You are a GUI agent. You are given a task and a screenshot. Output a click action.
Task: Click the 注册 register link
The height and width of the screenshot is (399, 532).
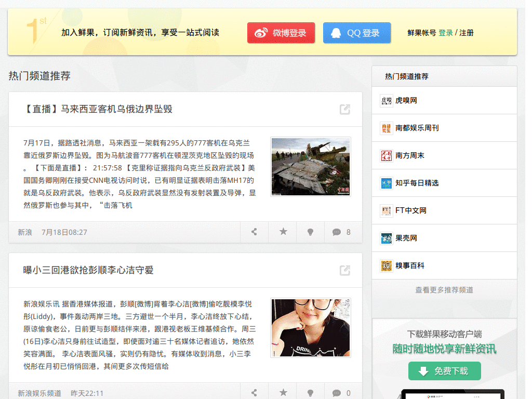[x=467, y=33]
